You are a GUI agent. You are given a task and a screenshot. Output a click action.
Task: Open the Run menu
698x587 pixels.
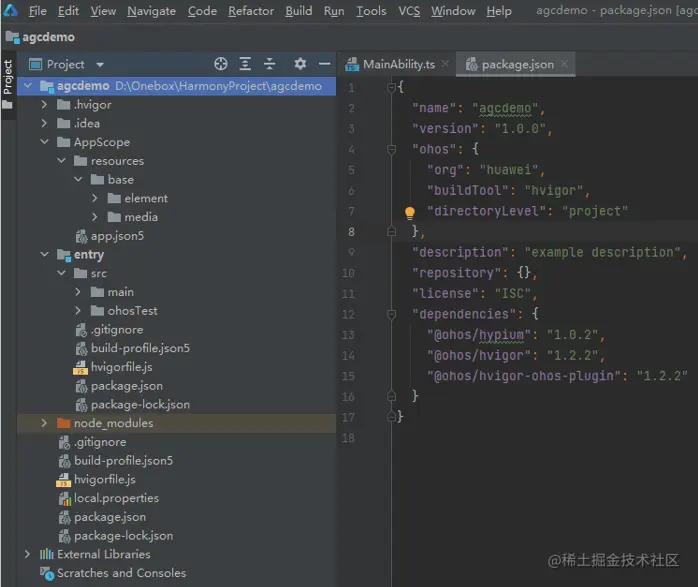point(334,11)
